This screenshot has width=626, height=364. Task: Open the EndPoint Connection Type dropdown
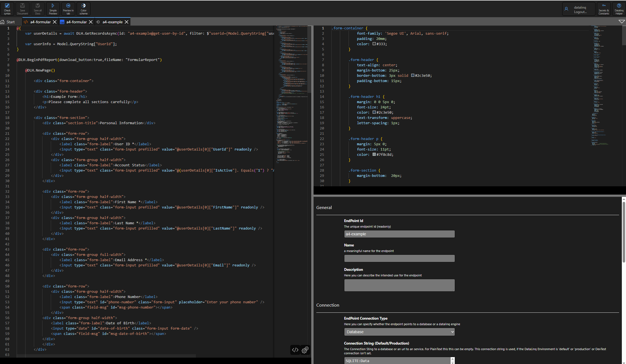point(399,332)
